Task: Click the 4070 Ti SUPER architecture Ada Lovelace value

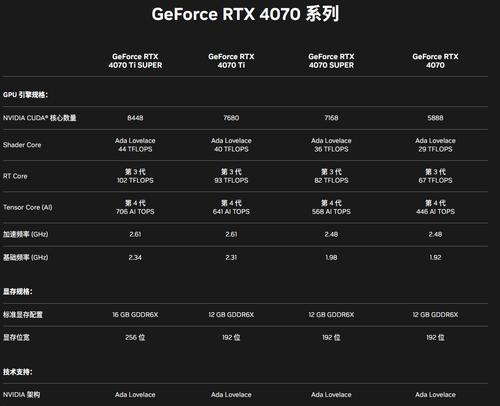Action: pos(135,395)
